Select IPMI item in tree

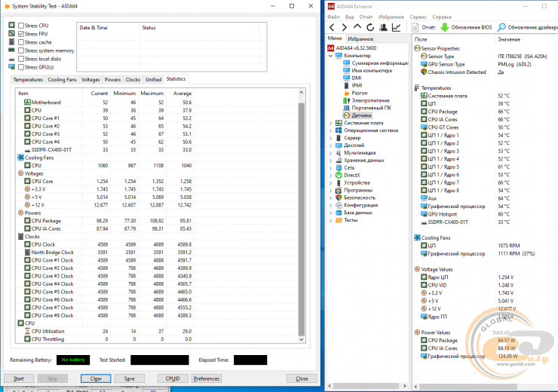pyautogui.click(x=353, y=85)
